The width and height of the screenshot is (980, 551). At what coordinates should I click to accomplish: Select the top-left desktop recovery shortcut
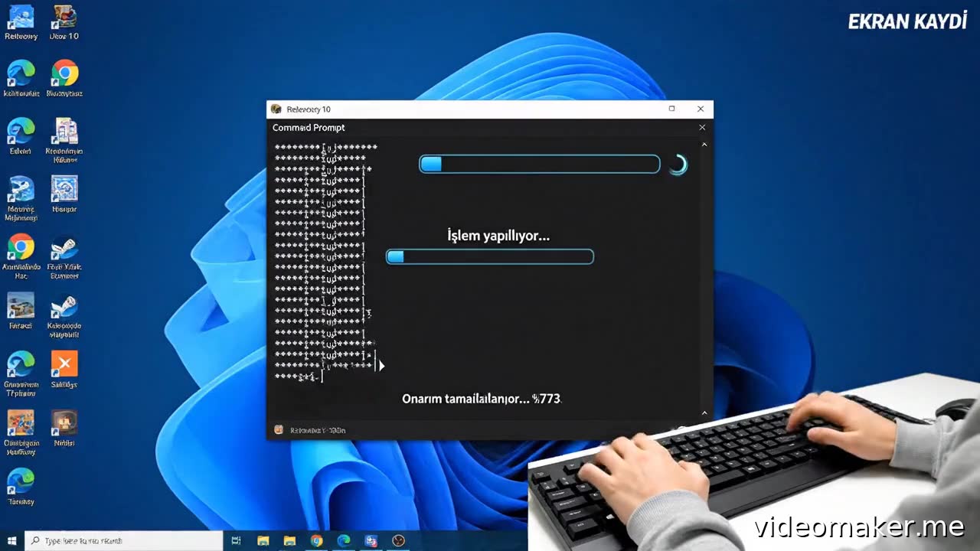coord(21,17)
